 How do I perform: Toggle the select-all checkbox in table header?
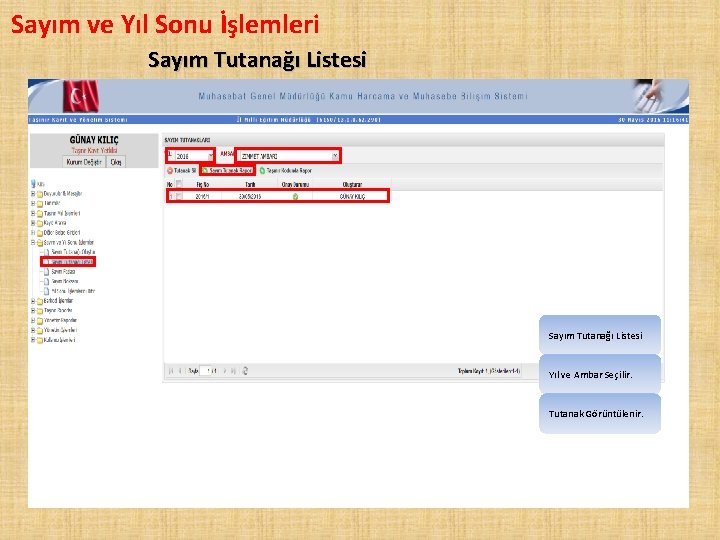(179, 184)
